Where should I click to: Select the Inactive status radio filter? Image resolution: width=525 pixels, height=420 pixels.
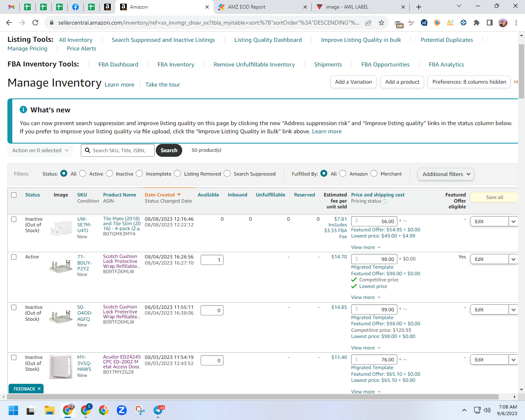coord(110,173)
